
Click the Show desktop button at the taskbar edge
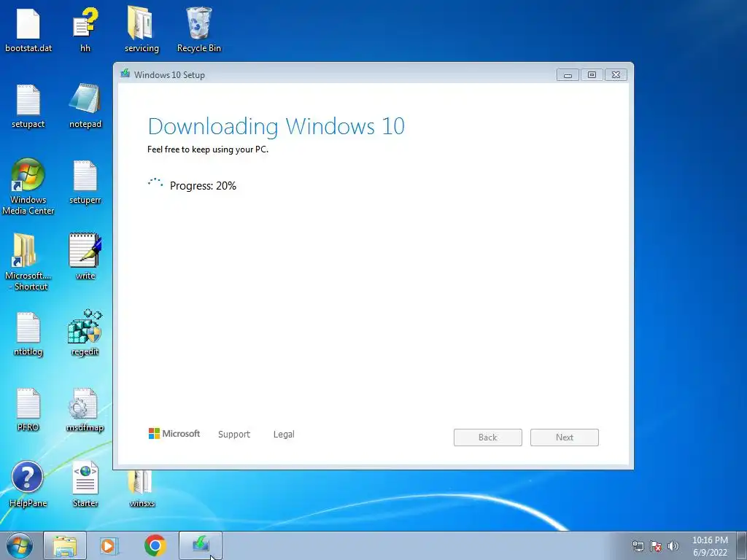click(x=741, y=545)
